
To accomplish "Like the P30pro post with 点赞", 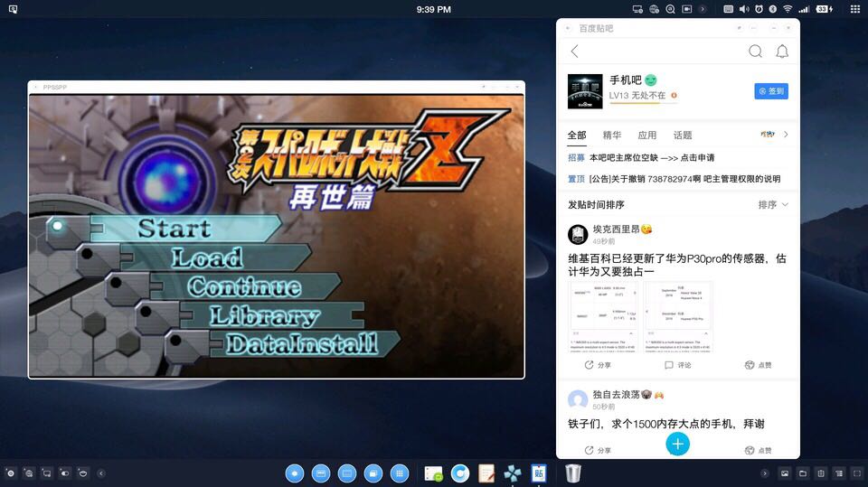I will tap(758, 365).
